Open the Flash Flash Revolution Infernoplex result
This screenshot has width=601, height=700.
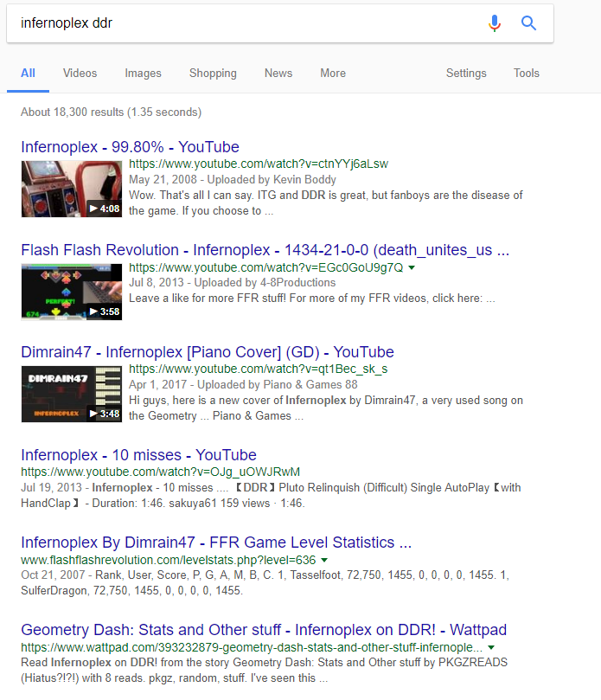pos(265,250)
